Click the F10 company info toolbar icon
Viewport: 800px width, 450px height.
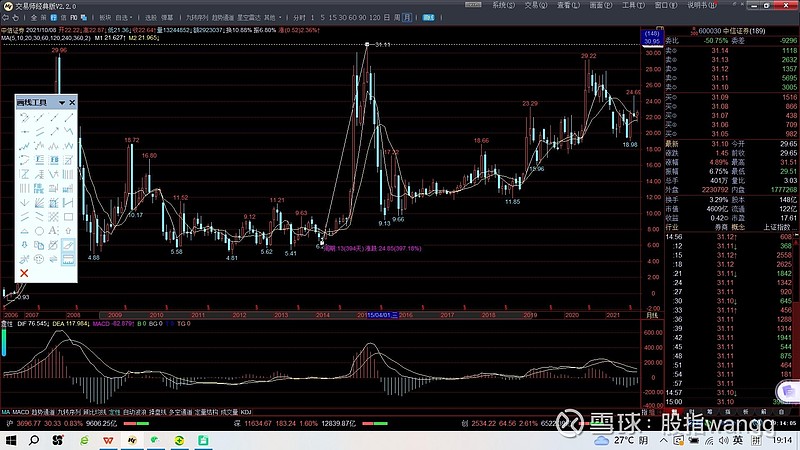tap(74, 17)
